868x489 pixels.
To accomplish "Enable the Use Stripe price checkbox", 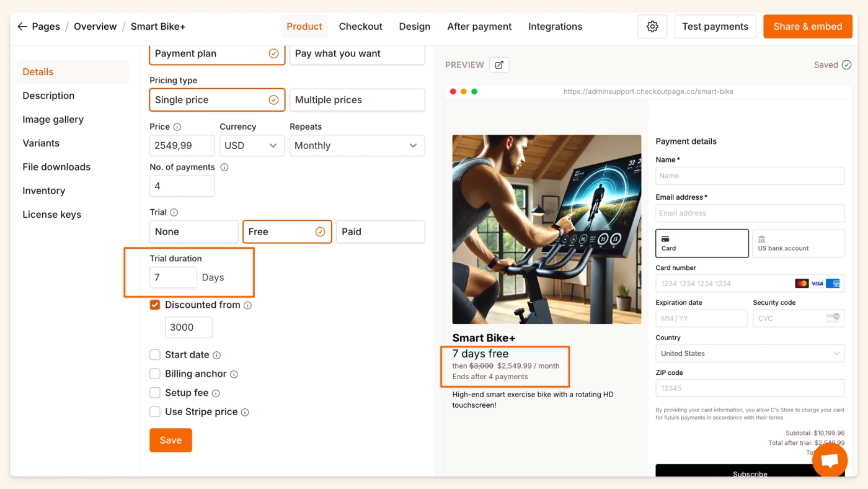I will tap(155, 411).
